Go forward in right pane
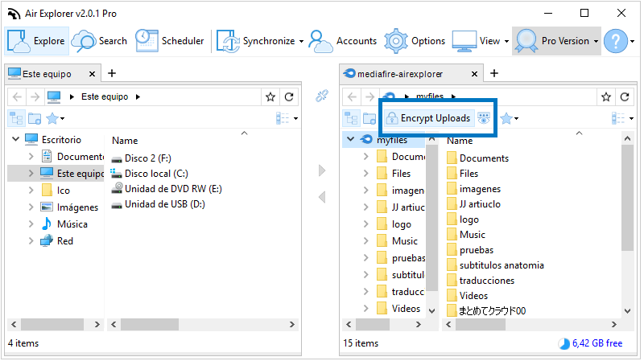Image resolution: width=644 pixels, height=361 pixels. point(370,96)
